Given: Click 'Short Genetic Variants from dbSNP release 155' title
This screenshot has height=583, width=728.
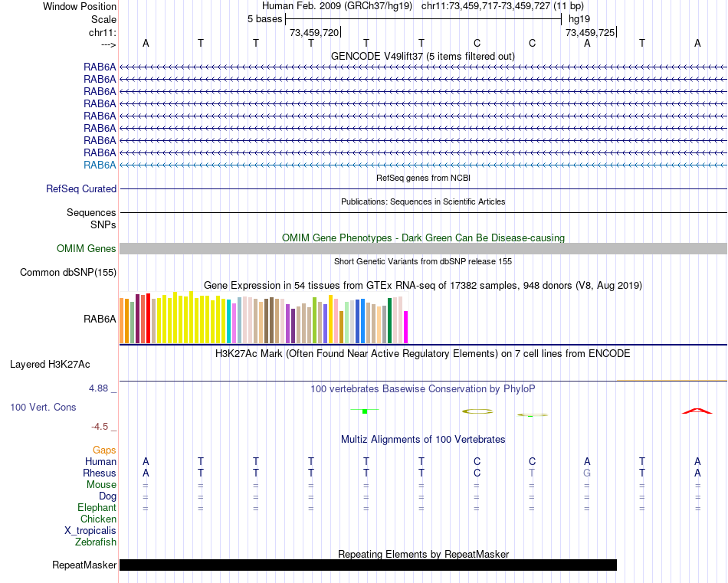Looking at the screenshot, I should pos(423,261).
